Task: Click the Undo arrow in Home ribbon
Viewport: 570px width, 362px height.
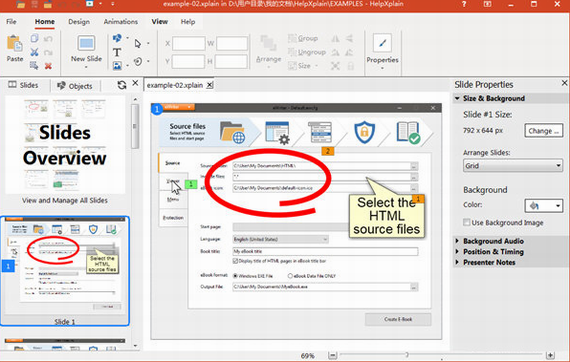Action: tap(48, 39)
